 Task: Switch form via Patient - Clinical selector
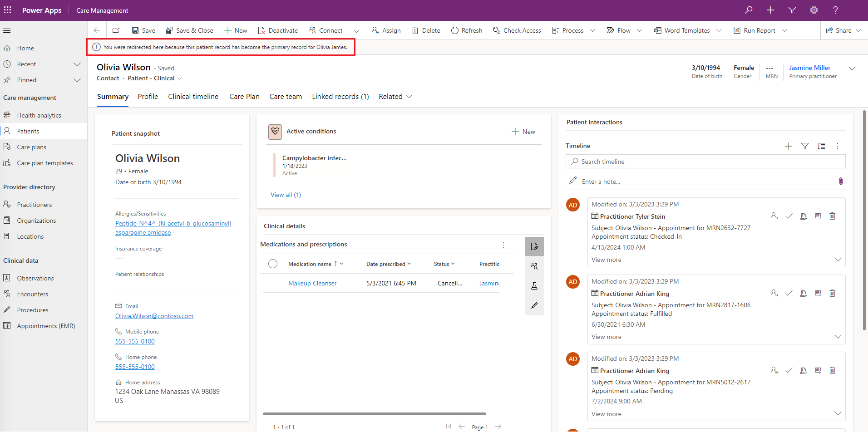pyautogui.click(x=155, y=78)
